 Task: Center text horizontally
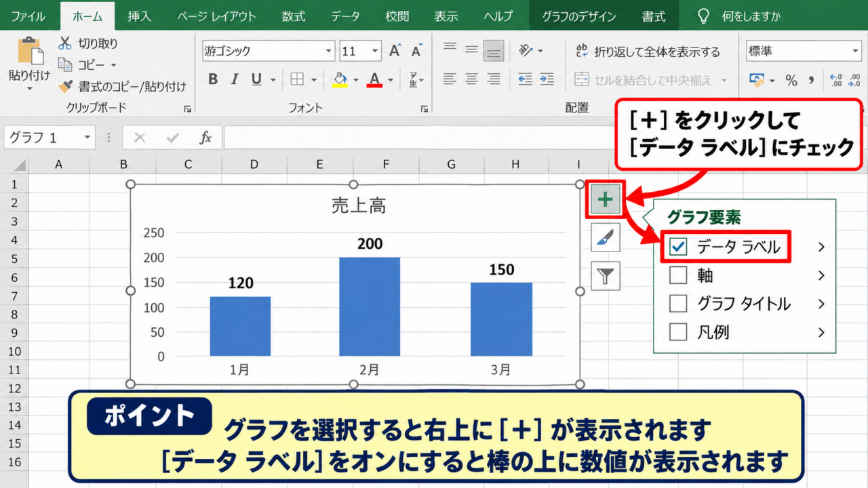[472, 79]
